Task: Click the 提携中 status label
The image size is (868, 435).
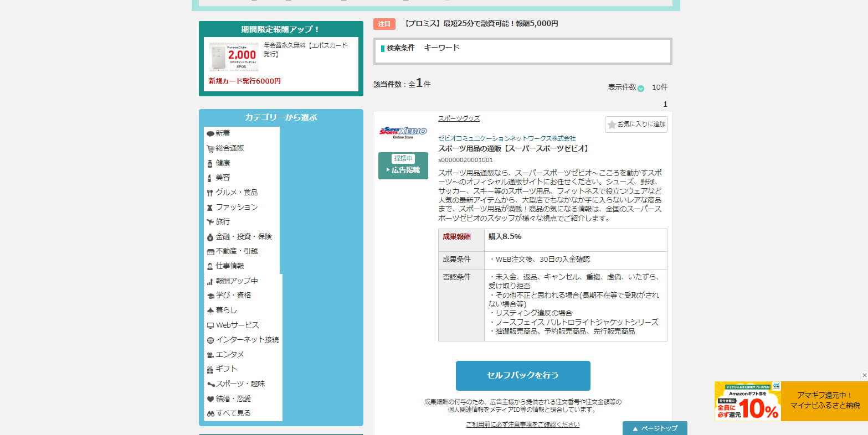Action: click(403, 159)
